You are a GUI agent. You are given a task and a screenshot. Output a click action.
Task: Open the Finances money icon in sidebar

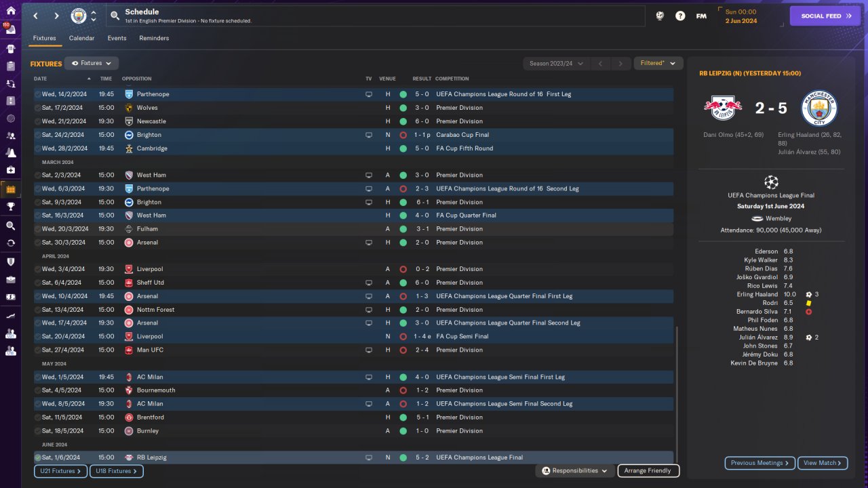pyautogui.click(x=10, y=297)
